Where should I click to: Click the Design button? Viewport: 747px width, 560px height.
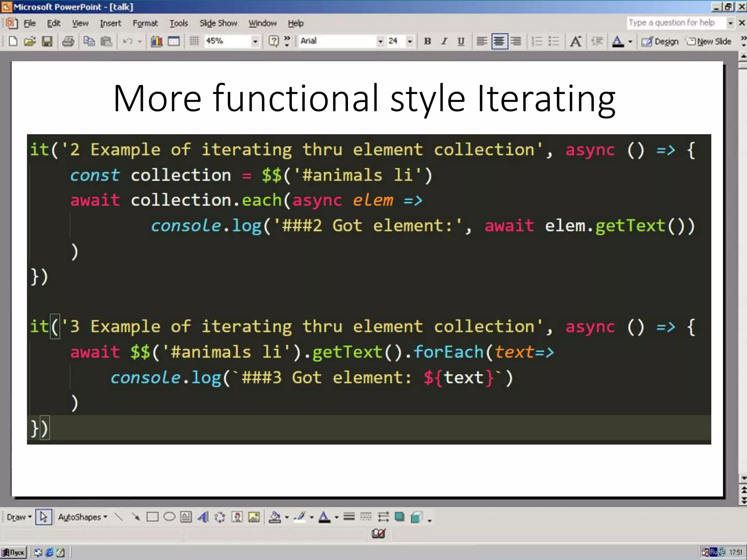point(660,41)
